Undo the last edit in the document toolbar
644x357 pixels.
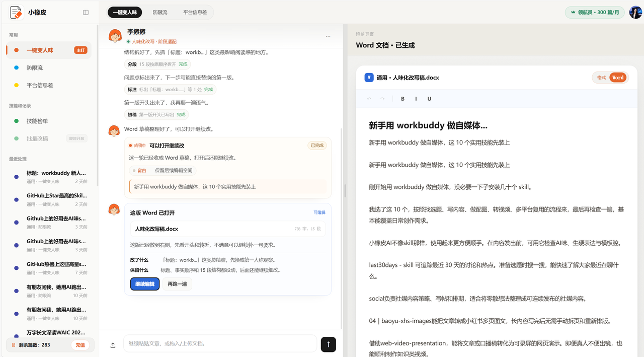369,99
